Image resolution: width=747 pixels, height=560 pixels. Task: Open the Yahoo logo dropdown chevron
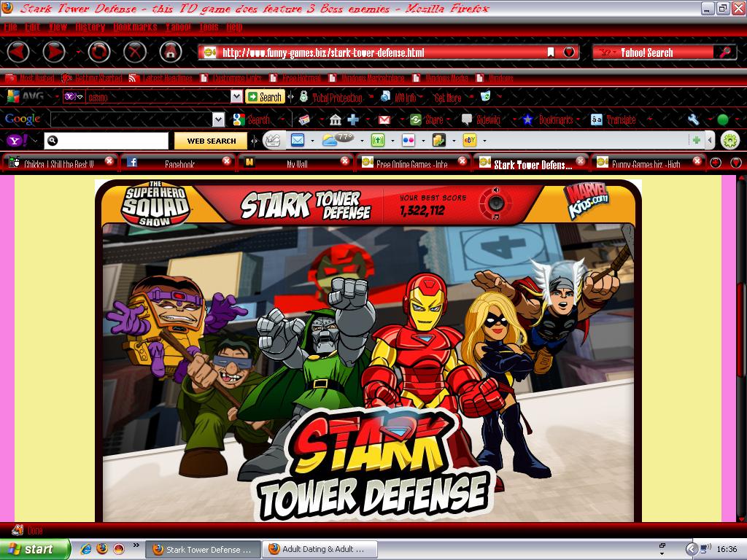[x=34, y=141]
